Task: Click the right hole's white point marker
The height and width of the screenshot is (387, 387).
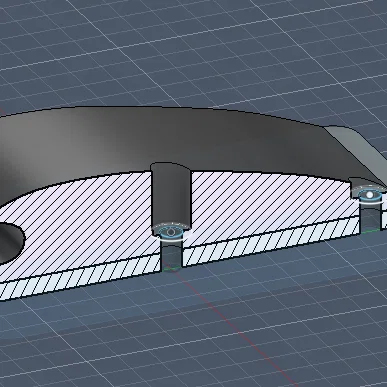Action: tap(370, 194)
